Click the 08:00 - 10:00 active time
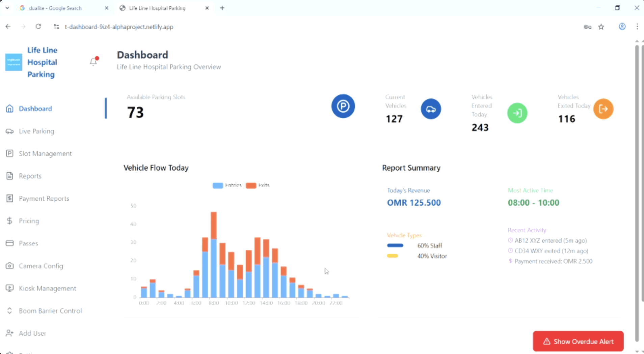644x354 pixels. coord(534,203)
